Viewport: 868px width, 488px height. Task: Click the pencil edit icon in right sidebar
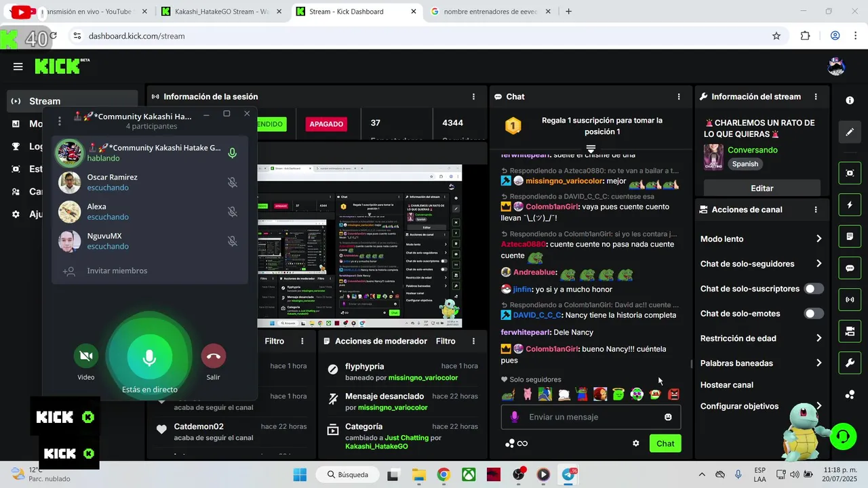tap(850, 131)
